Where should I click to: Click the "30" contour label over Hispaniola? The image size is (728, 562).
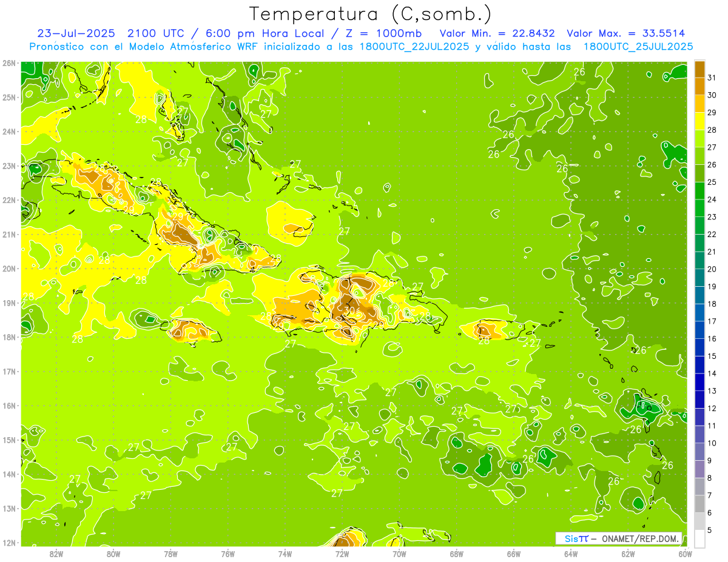tap(348, 310)
